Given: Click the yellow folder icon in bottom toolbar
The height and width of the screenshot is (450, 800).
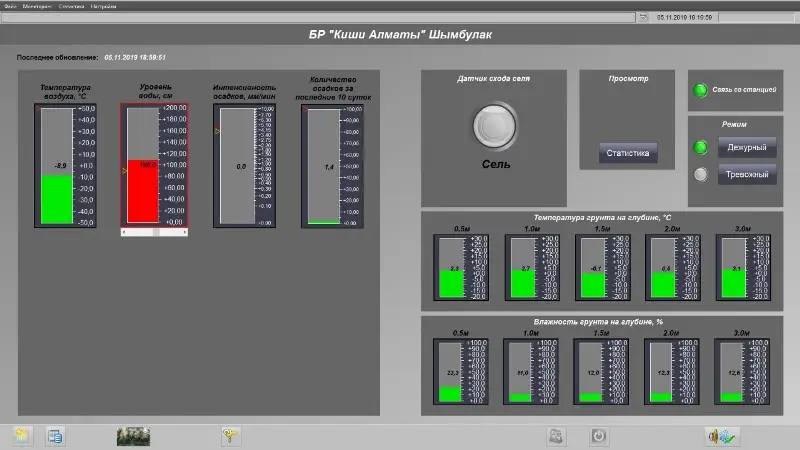Looking at the screenshot, I should pyautogui.click(x=23, y=435).
